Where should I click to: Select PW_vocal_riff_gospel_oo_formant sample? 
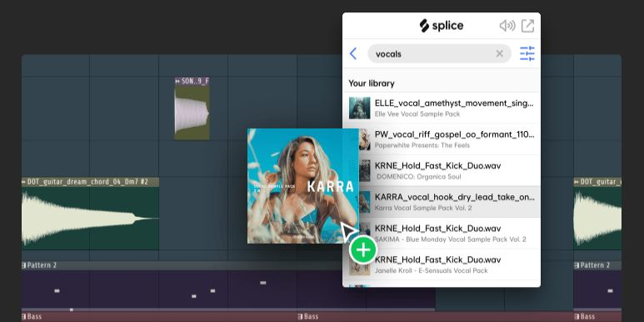tap(442, 139)
